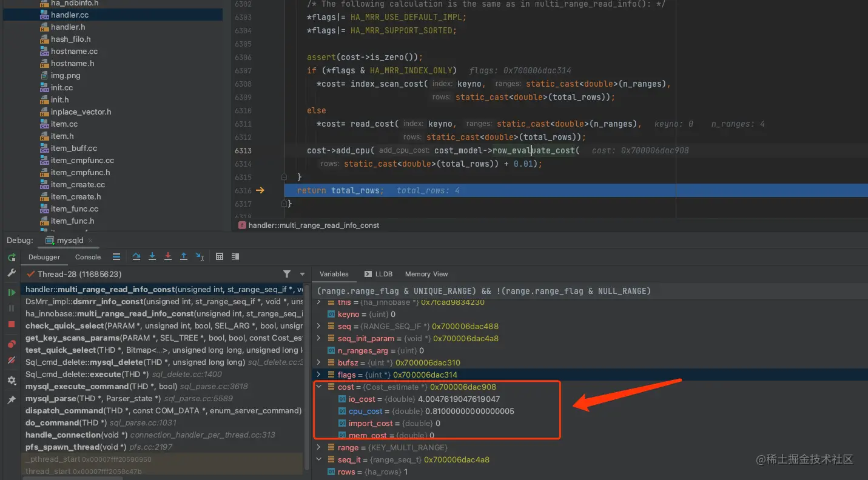Image resolution: width=868 pixels, height=480 pixels.
Task: Click the Run to Cursor icon
Action: pos(200,257)
